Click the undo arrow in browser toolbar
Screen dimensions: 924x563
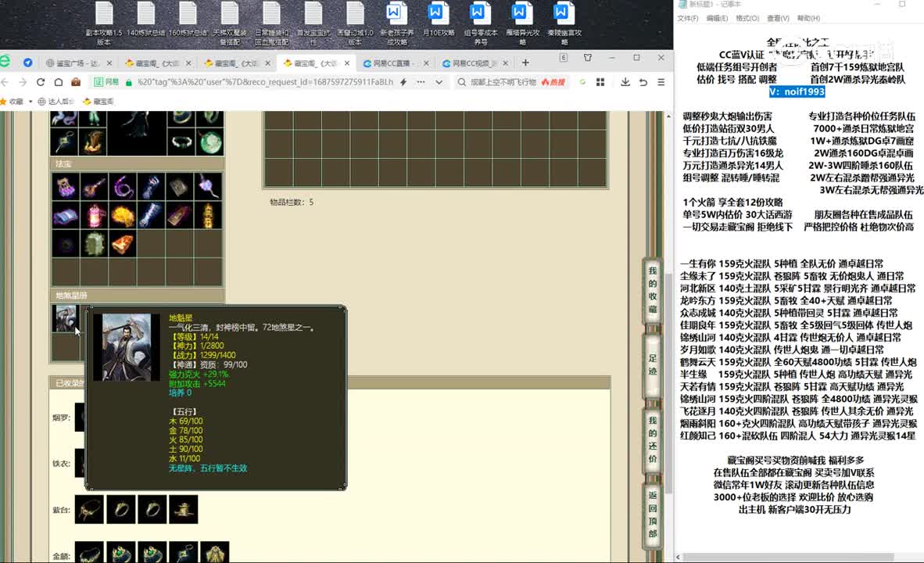pos(643,82)
